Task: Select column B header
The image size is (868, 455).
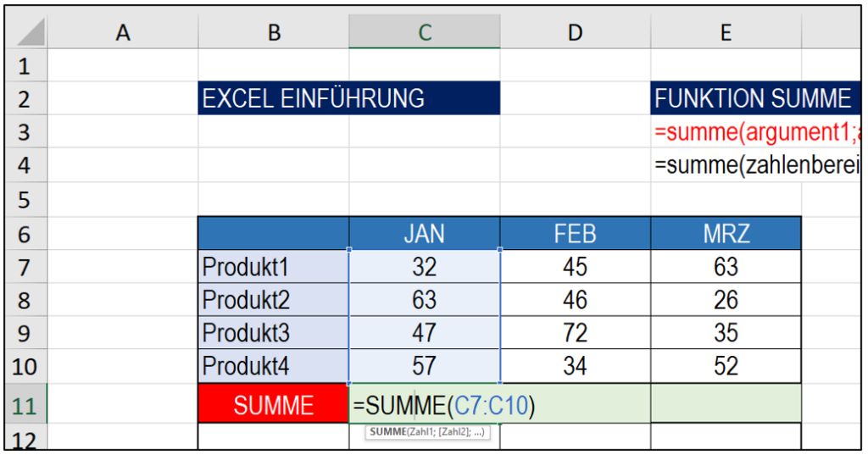Action: 274,33
